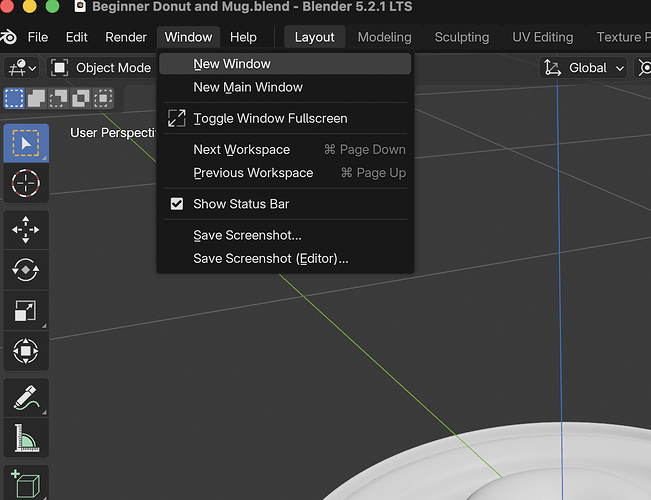Viewport: 651px width, 500px height.
Task: Open the Global transform orientation dropdown
Action: point(583,68)
